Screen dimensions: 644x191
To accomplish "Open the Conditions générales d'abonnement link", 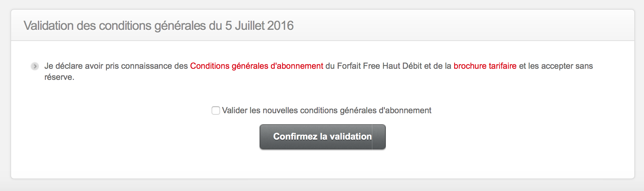I will coord(256,66).
